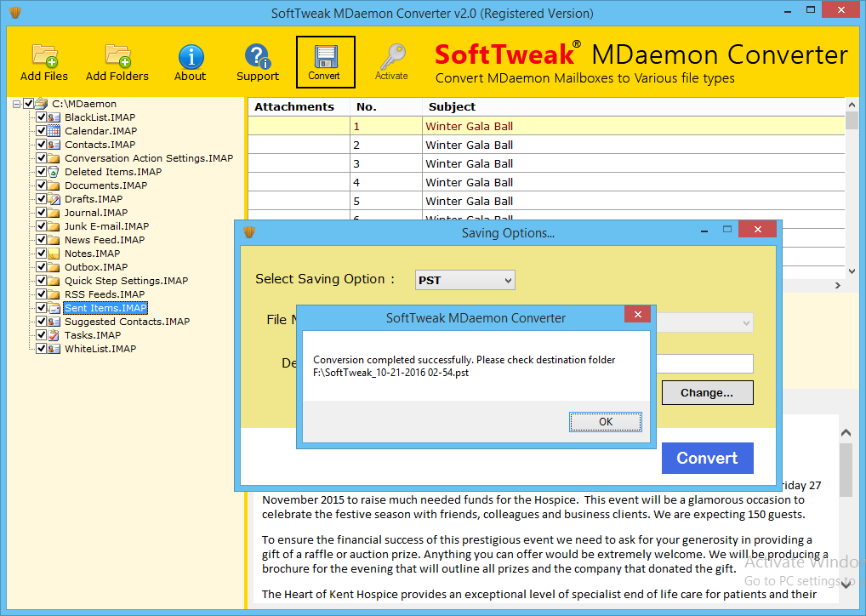Collapse the C:\MDaemon tree node
Viewport: 866px width, 616px height.
[x=16, y=104]
